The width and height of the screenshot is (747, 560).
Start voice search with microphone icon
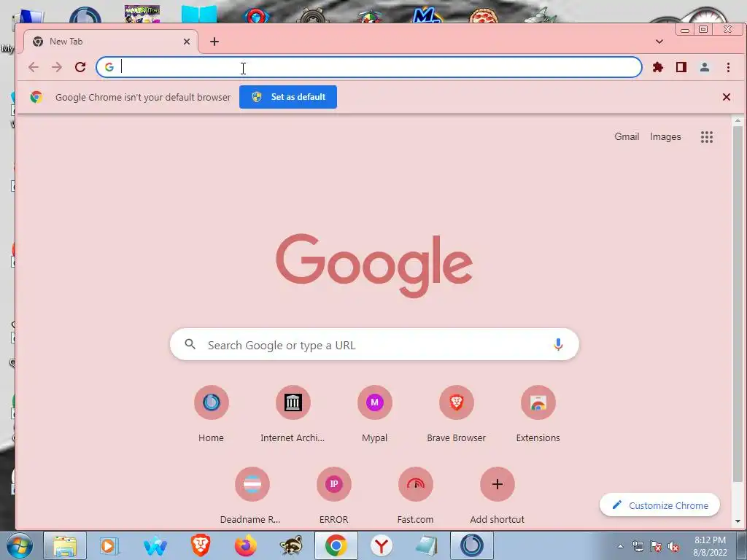[558, 344]
